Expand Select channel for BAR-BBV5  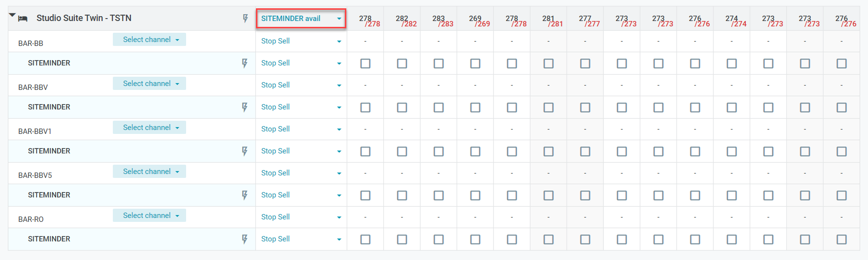(149, 172)
